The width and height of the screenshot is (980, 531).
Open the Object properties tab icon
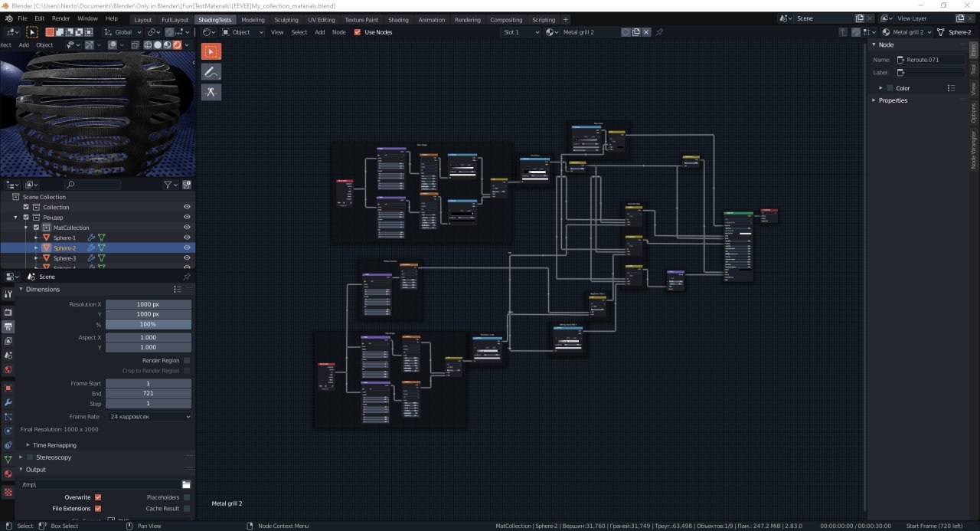tap(8, 388)
